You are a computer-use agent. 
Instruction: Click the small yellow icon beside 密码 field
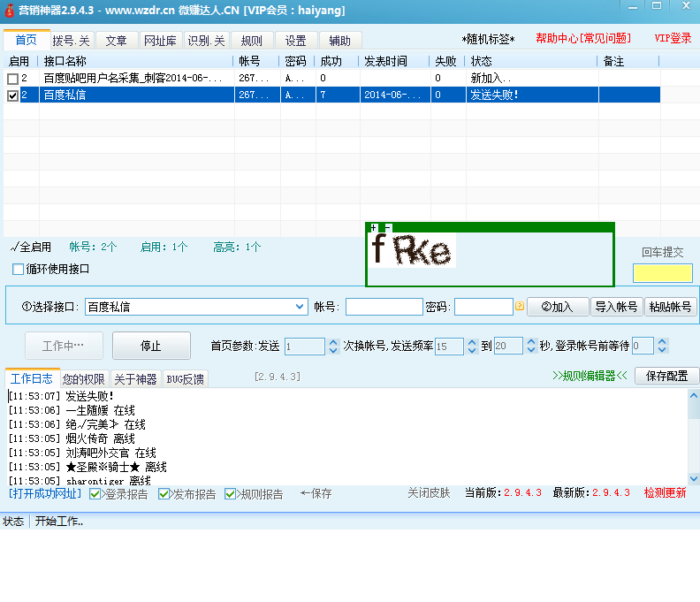[520, 307]
